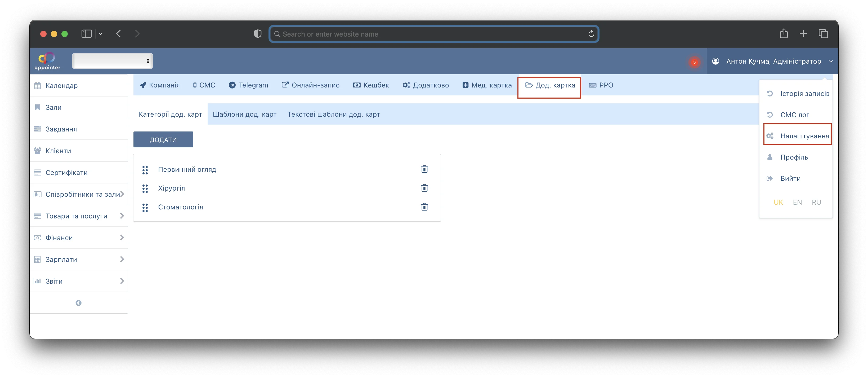Open Завдання in the sidebar
Viewport: 868px width, 378px height.
(78, 129)
